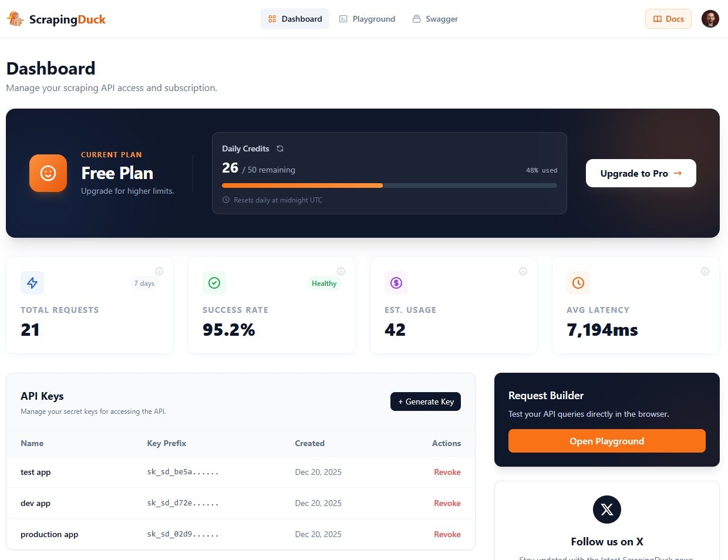Revoke the production app API key
This screenshot has height=560, width=728.
[447, 534]
